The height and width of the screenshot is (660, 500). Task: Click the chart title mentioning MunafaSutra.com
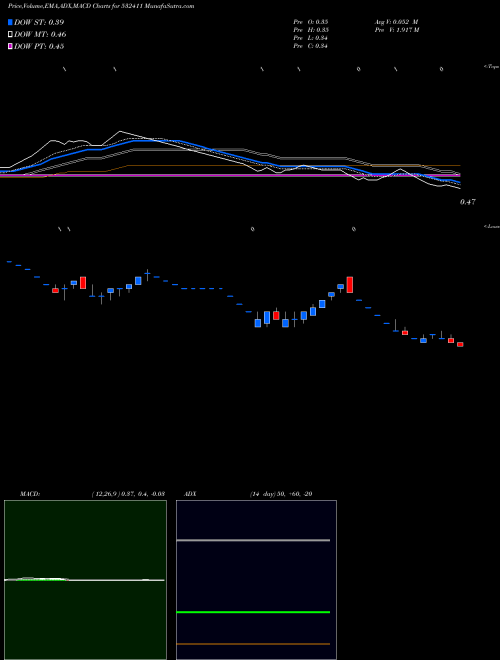coord(101,6)
